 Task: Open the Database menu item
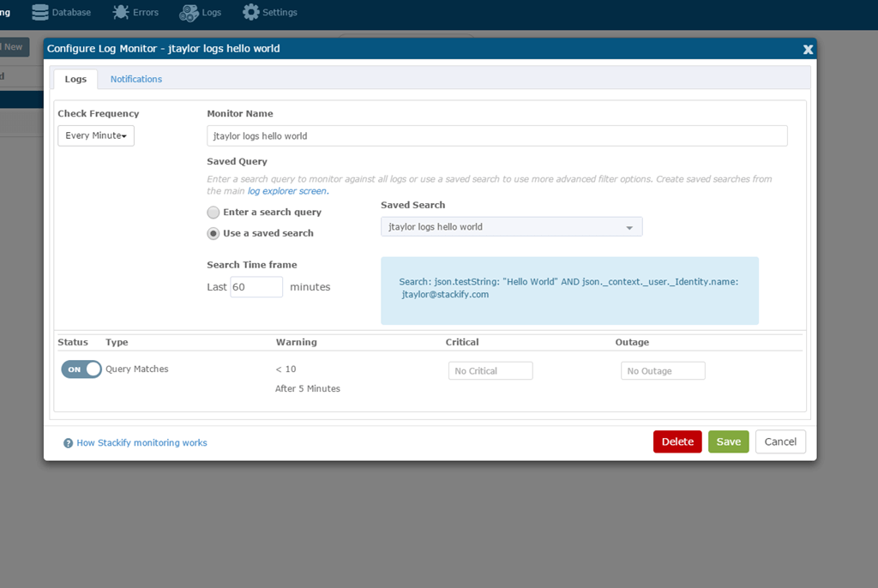click(x=62, y=12)
